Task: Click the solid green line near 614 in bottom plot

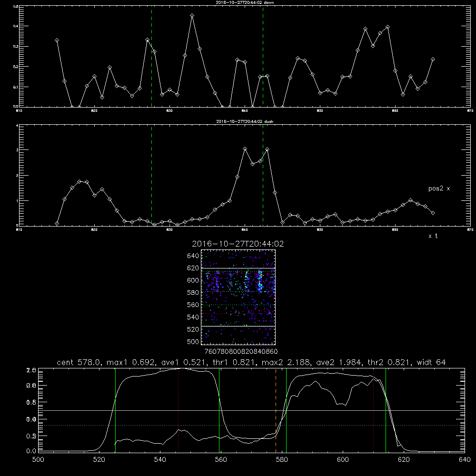Action: (386, 410)
